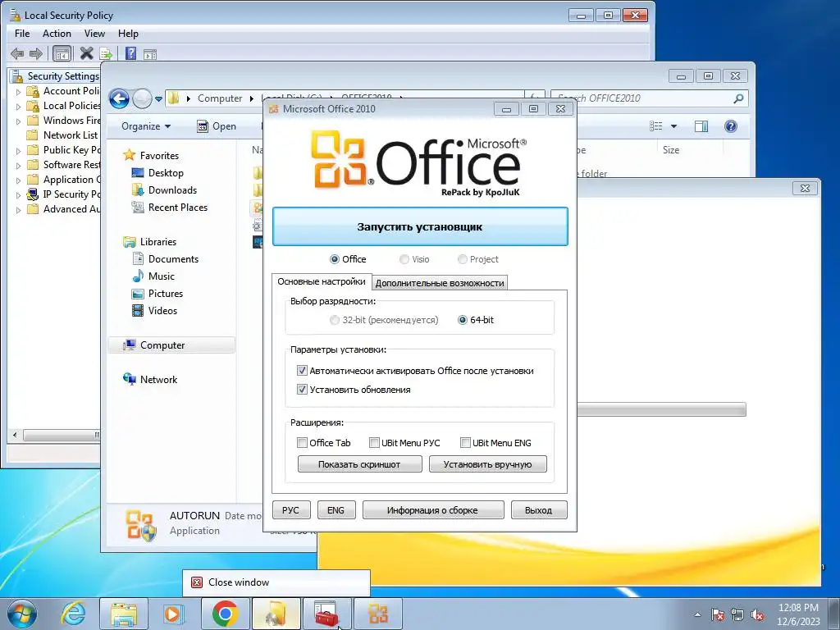Expand Local Policies tree node
This screenshot has width=840, height=630.
coord(18,107)
